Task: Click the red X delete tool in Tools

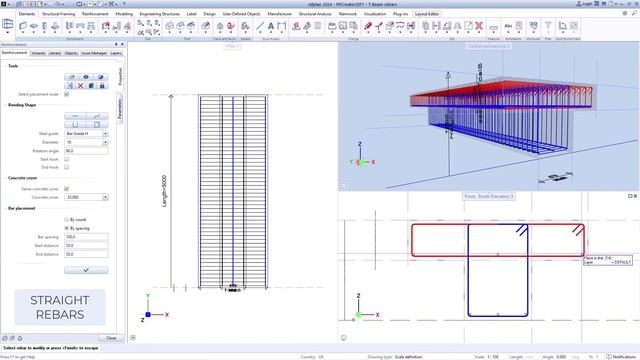Action: pyautogui.click(x=80, y=86)
